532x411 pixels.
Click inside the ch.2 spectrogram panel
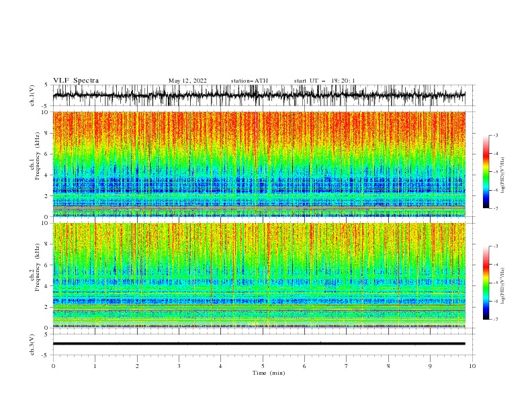(x=259, y=275)
